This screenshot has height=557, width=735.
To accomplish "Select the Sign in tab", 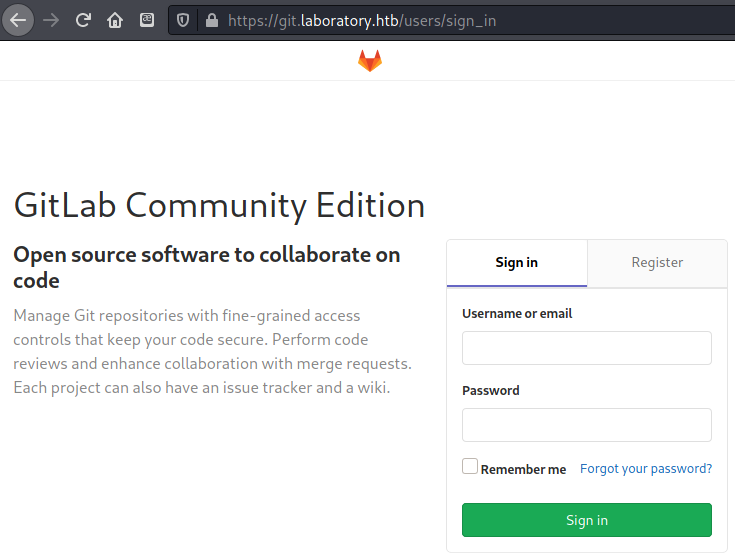I will 517,263.
